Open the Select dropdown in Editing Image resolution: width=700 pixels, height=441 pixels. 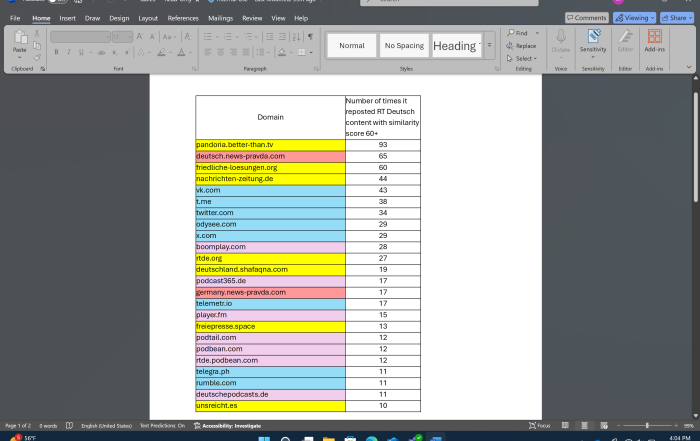pos(522,58)
